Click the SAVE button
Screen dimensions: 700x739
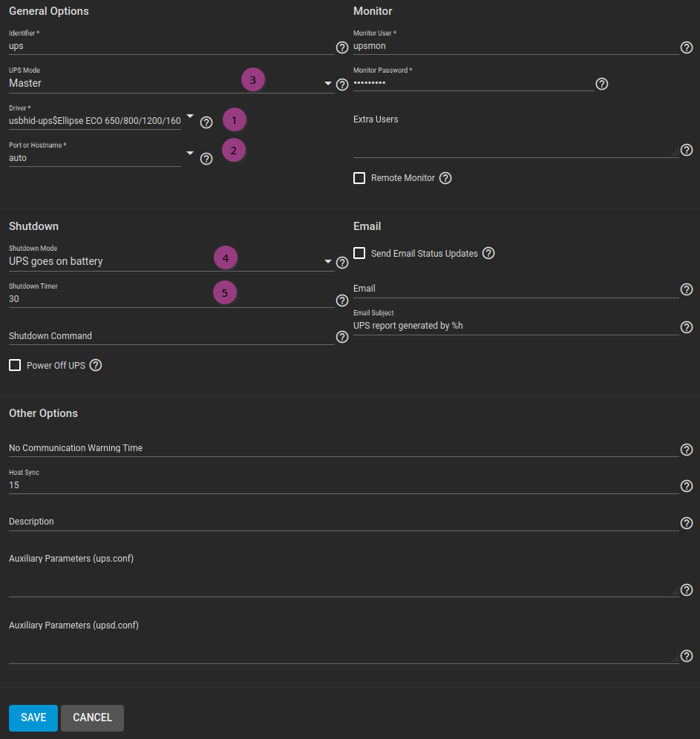tap(33, 717)
